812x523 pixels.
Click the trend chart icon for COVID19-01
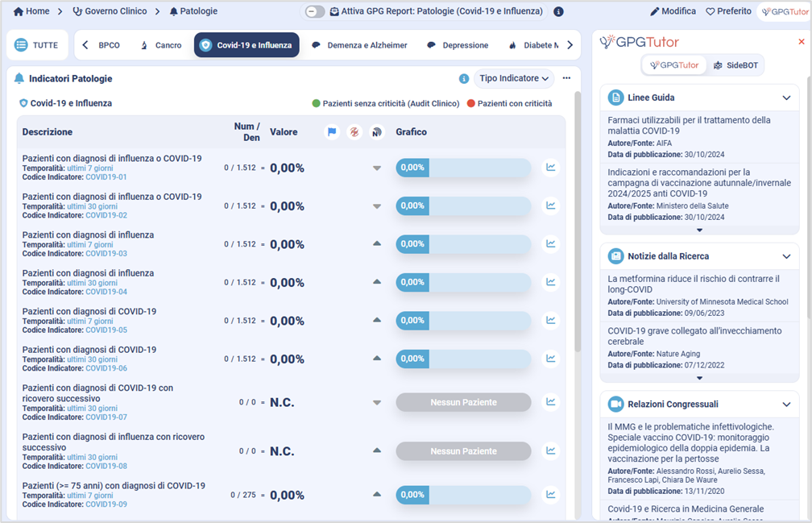[551, 168]
